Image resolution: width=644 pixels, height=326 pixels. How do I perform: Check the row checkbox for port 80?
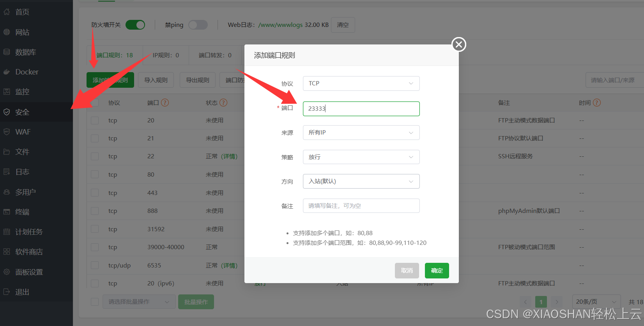click(95, 175)
